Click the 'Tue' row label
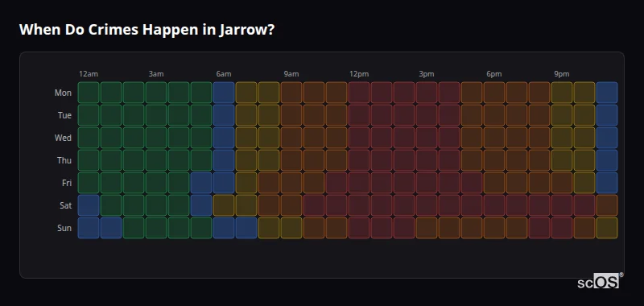 (64, 115)
